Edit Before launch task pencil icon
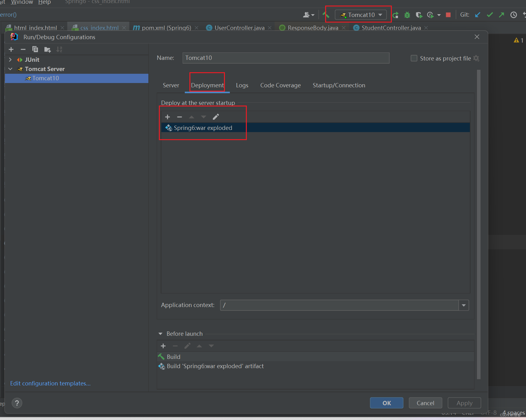Image resolution: width=526 pixels, height=420 pixels. click(x=187, y=346)
